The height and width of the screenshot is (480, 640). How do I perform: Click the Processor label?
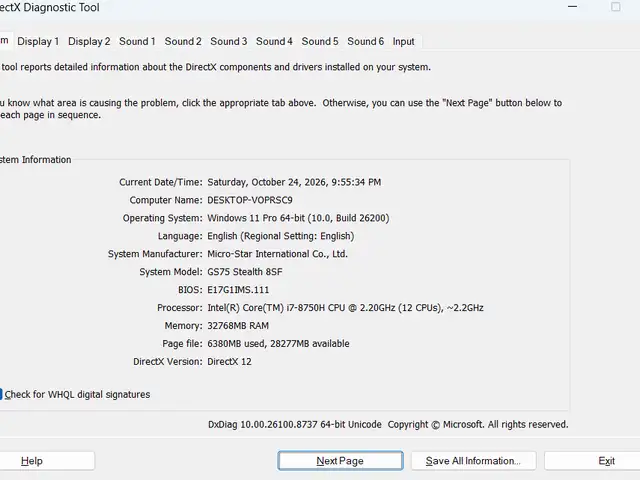(180, 308)
